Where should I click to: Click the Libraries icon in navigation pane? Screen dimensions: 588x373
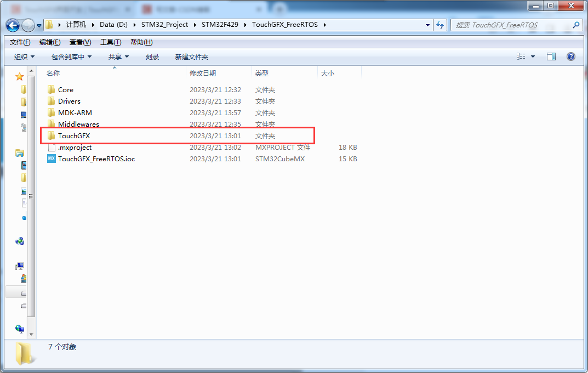point(20,153)
